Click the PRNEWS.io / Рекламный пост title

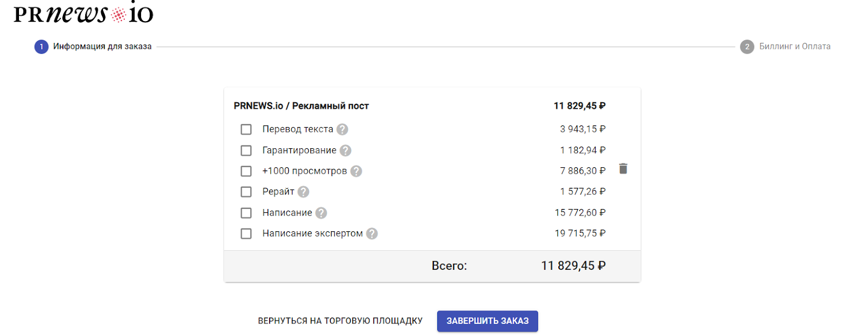tap(301, 106)
